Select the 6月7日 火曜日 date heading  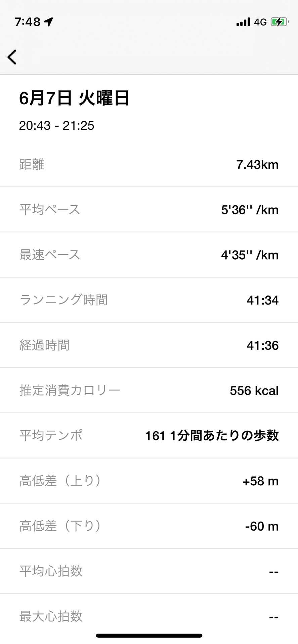74,98
